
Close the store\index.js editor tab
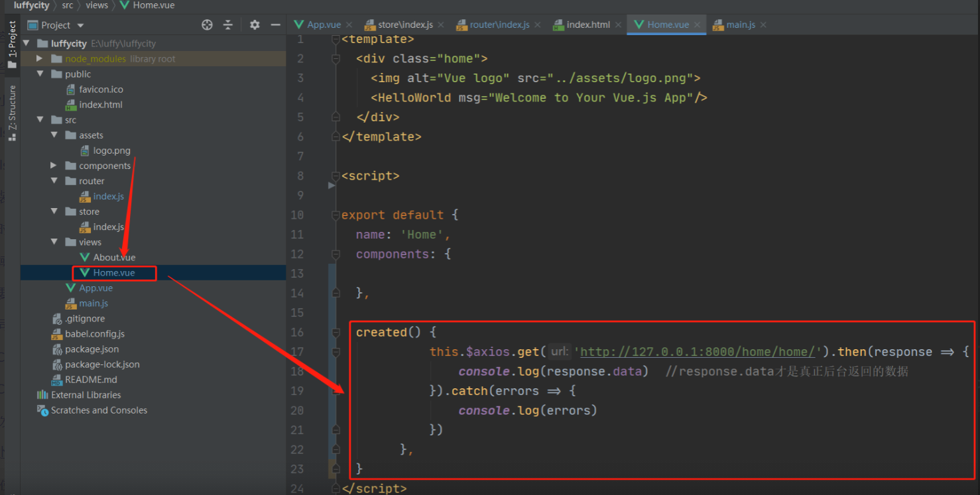(x=440, y=25)
